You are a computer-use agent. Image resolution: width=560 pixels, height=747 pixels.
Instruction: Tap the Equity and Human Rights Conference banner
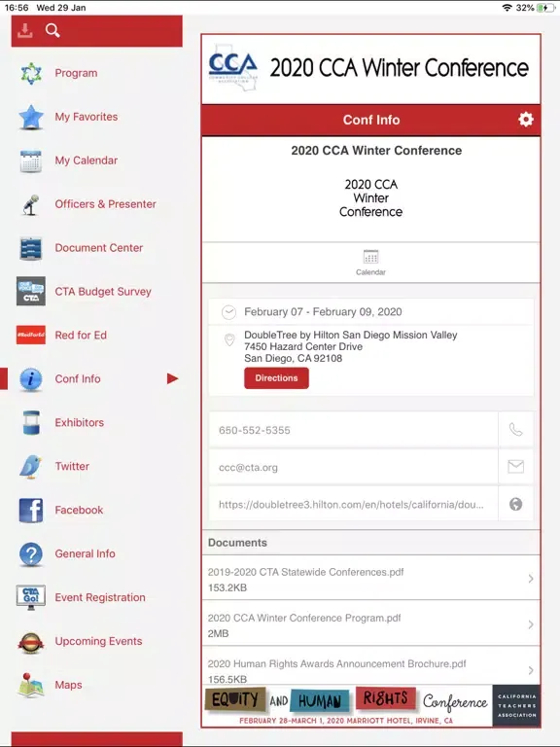click(x=371, y=705)
